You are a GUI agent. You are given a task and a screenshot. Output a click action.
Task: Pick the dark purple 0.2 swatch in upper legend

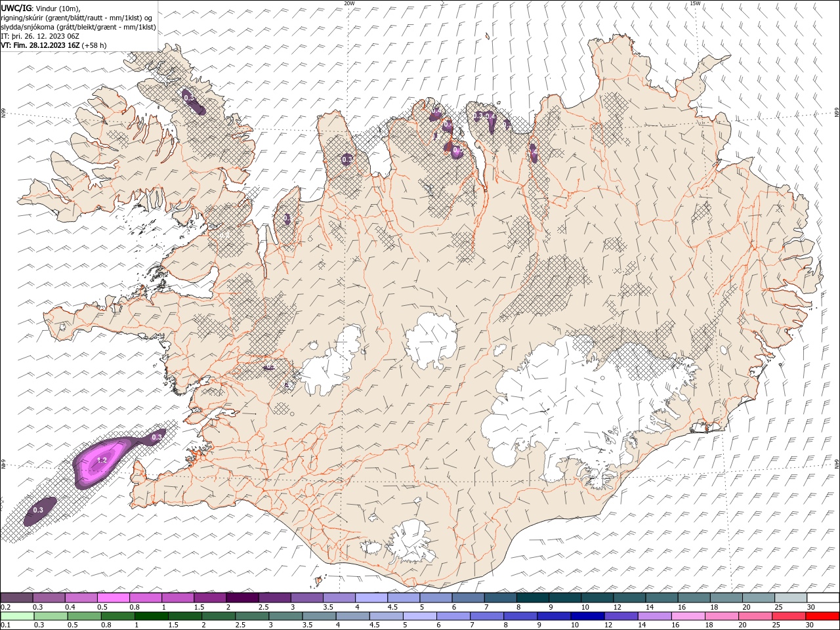[16, 598]
